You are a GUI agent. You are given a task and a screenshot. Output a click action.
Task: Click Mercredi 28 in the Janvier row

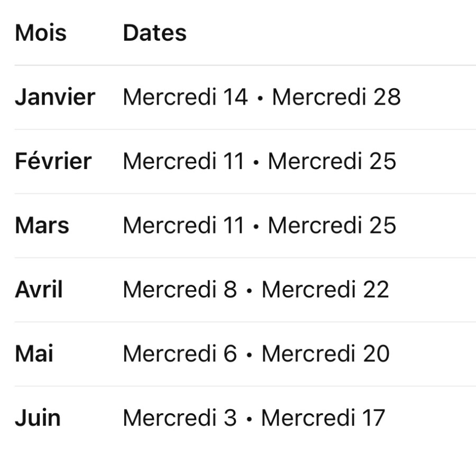point(336,97)
